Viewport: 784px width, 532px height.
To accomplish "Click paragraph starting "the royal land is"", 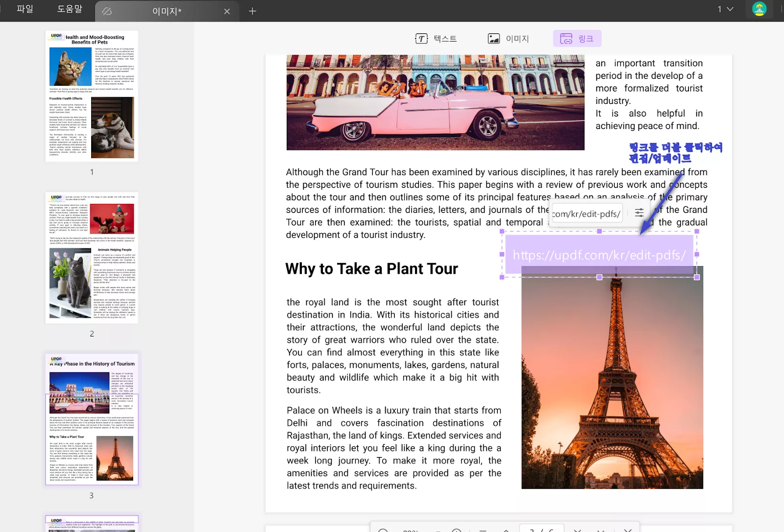I will click(393, 346).
